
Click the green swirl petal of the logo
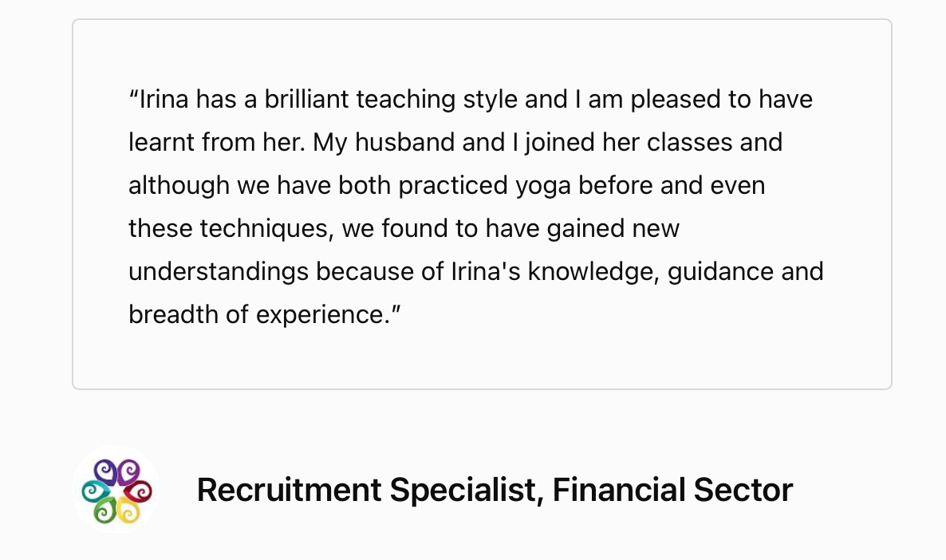(105, 511)
